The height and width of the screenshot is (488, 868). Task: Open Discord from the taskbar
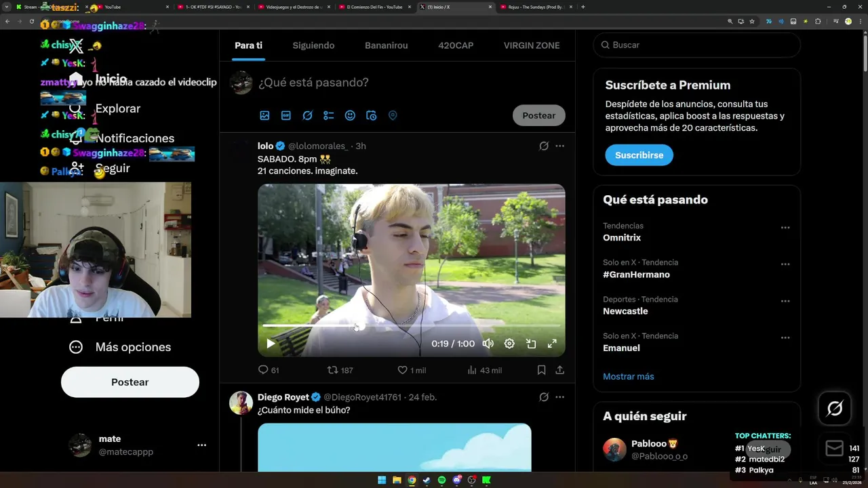(x=456, y=480)
